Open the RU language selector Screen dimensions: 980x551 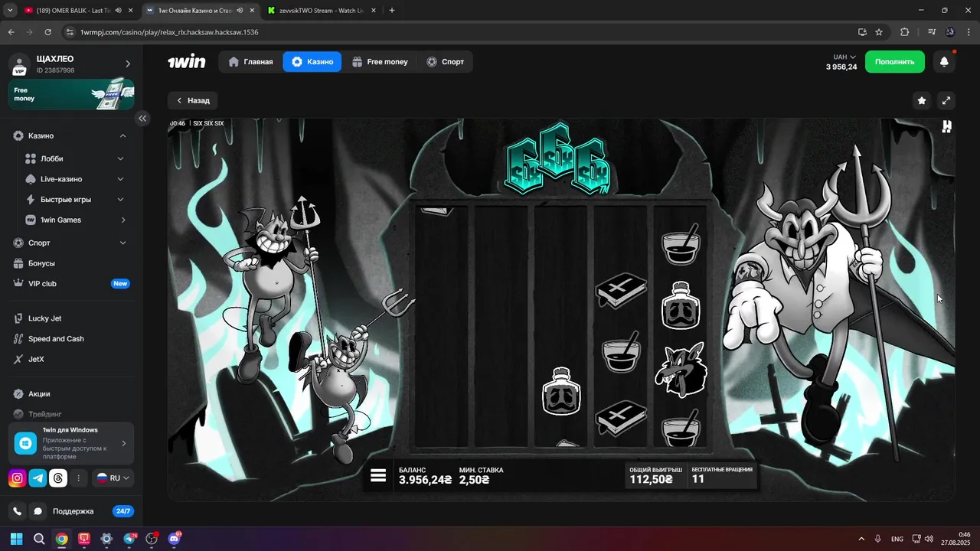click(x=113, y=478)
